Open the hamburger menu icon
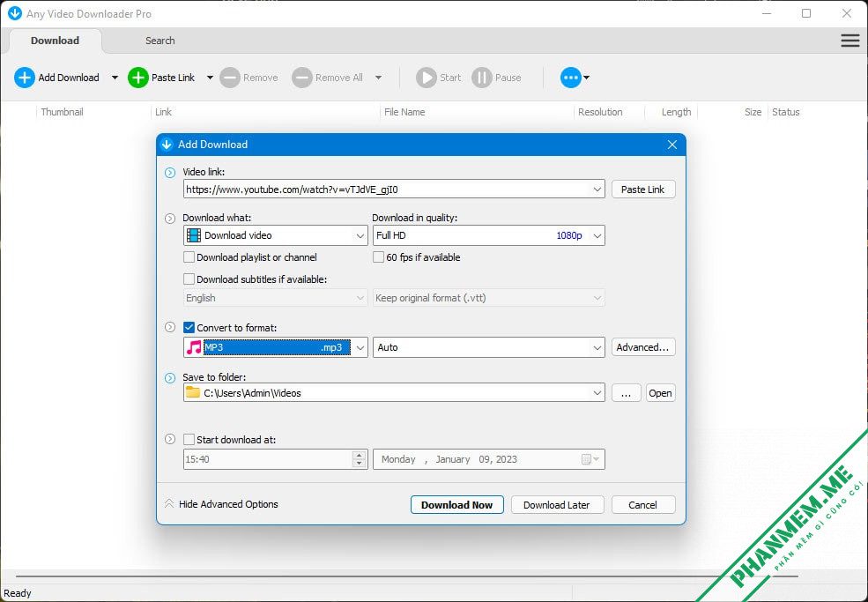 (x=850, y=41)
